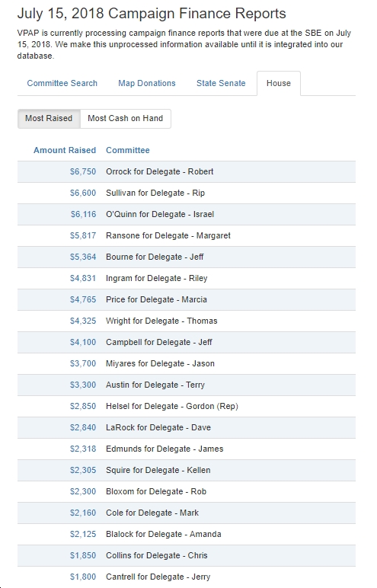Toggle the Most Raised button

click(x=49, y=119)
